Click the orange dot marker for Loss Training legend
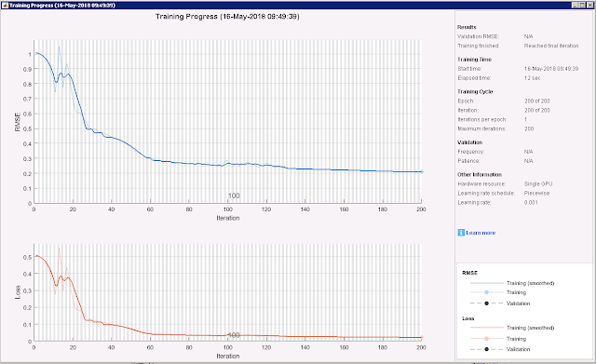The image size is (596, 364). (x=486, y=339)
